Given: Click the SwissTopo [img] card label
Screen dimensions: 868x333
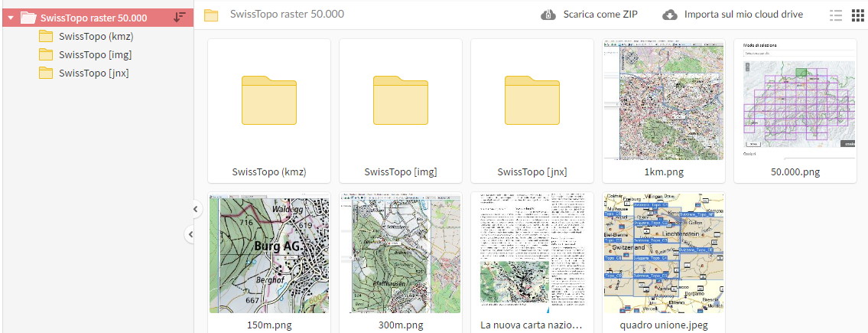Looking at the screenshot, I should [x=401, y=171].
